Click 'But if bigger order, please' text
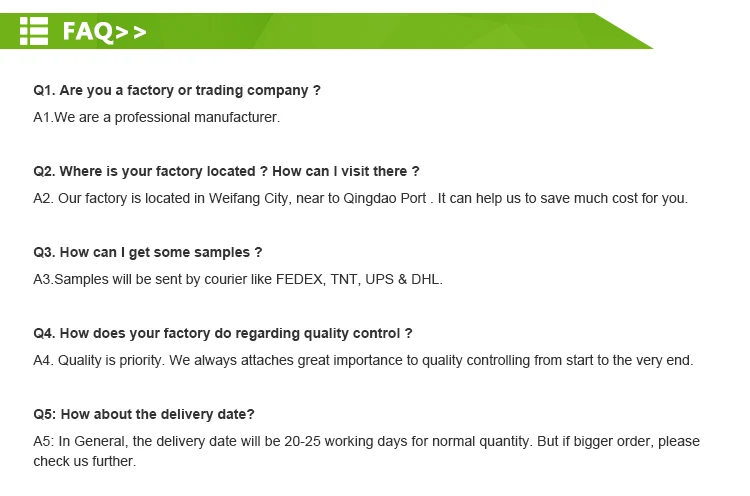The width and height of the screenshot is (750, 496). (x=617, y=441)
